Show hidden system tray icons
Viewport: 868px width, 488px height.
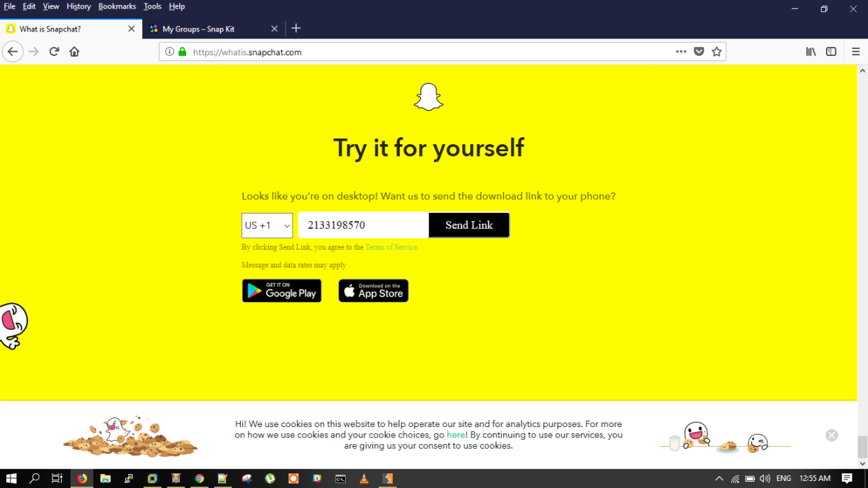pos(719,479)
